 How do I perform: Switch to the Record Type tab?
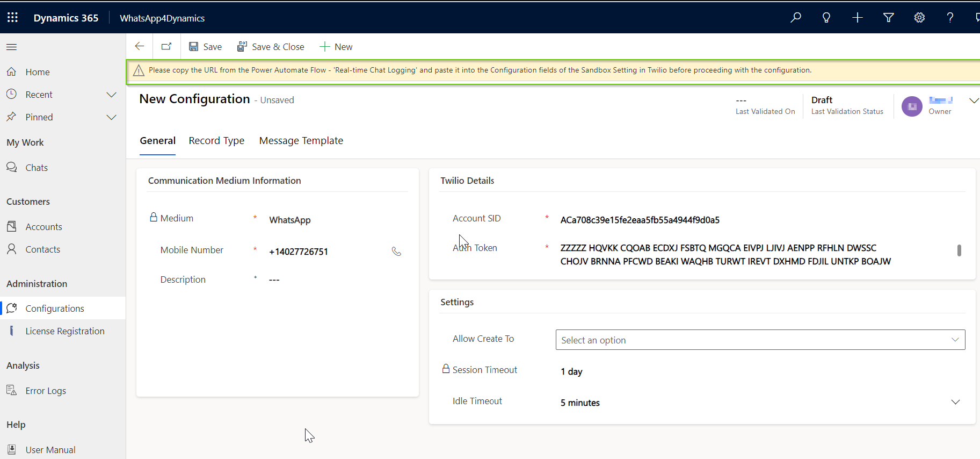click(216, 141)
